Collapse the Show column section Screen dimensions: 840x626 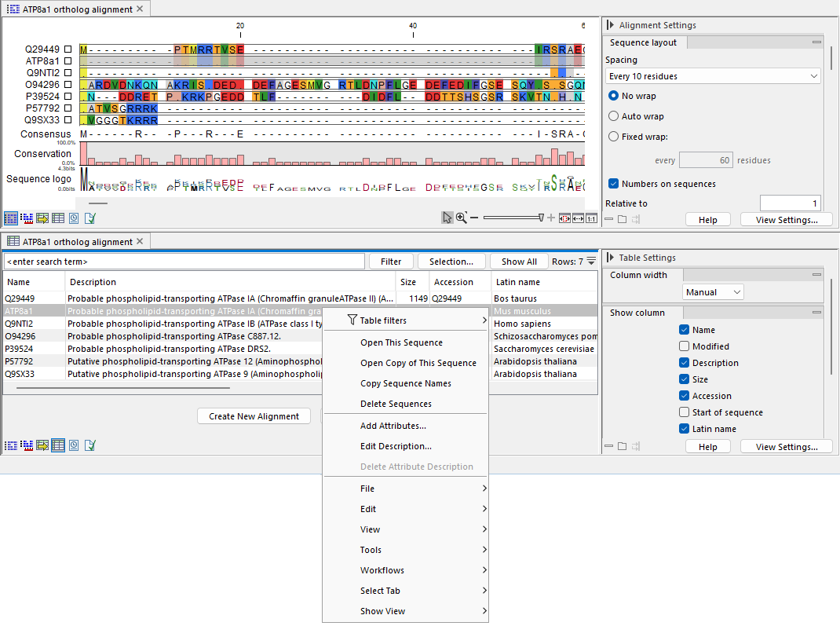coord(816,313)
